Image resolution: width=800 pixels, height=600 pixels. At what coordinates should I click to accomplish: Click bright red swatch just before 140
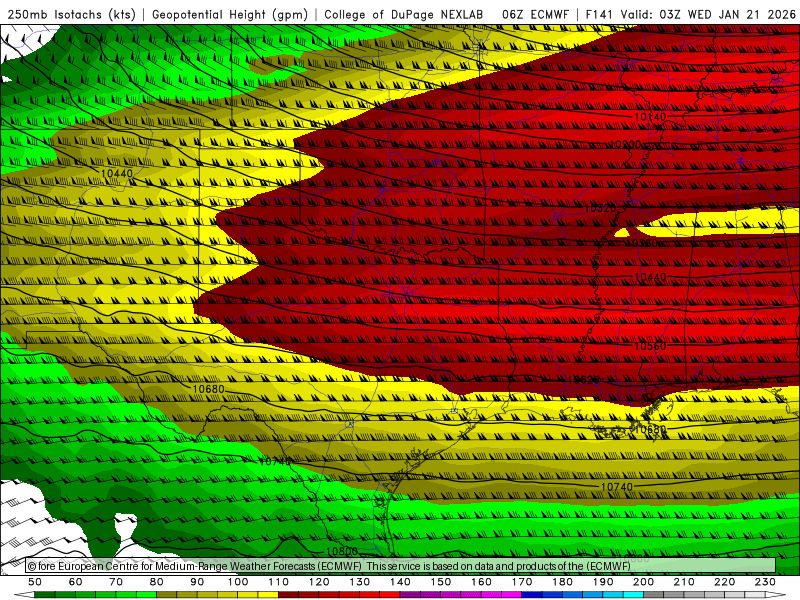click(x=390, y=595)
